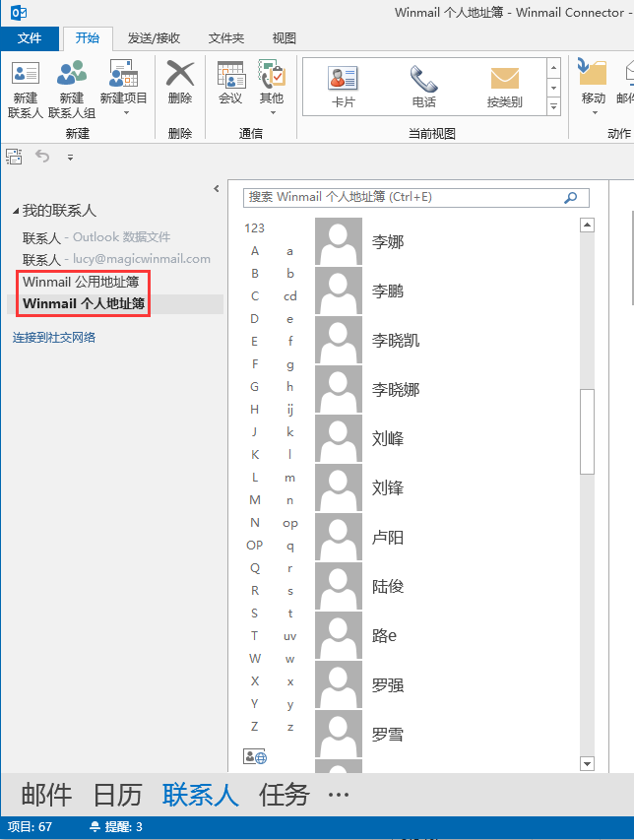
Task: Click the magnifier icon in search box
Action: click(x=570, y=198)
